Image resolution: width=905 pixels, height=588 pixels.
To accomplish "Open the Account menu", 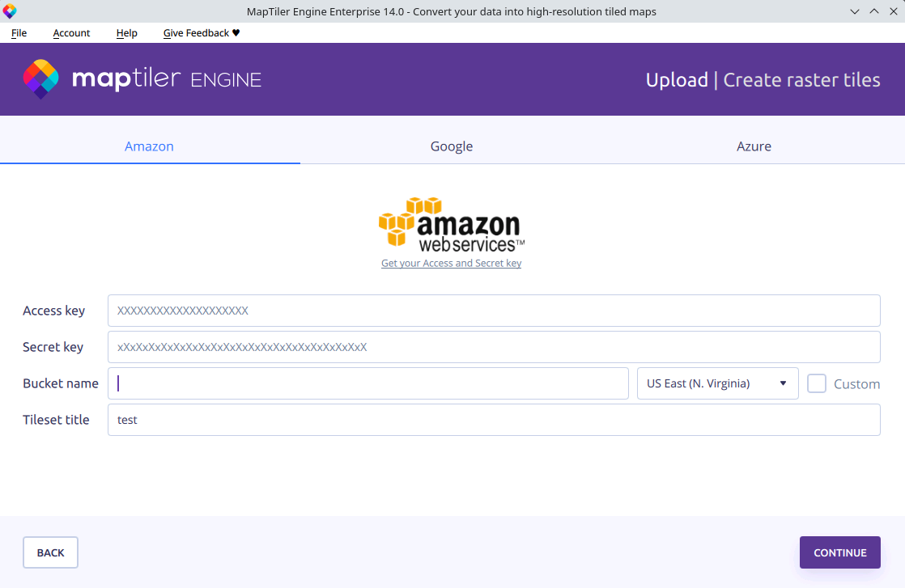I will [71, 33].
